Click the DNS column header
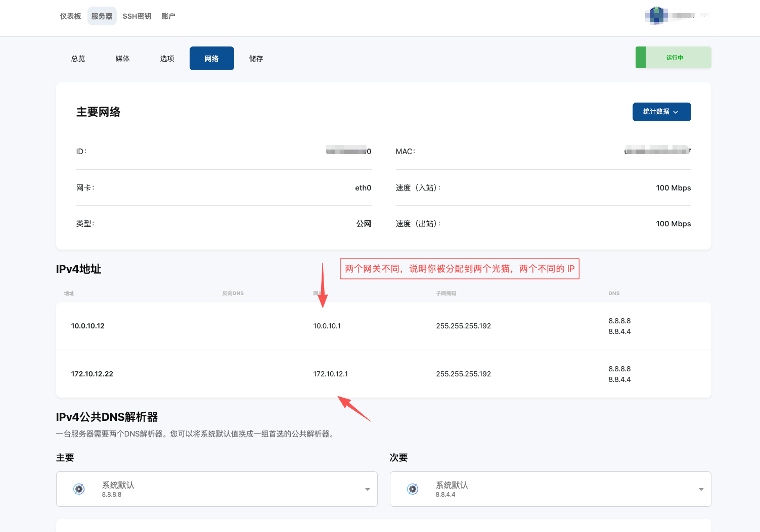760x532 pixels. pyautogui.click(x=614, y=294)
